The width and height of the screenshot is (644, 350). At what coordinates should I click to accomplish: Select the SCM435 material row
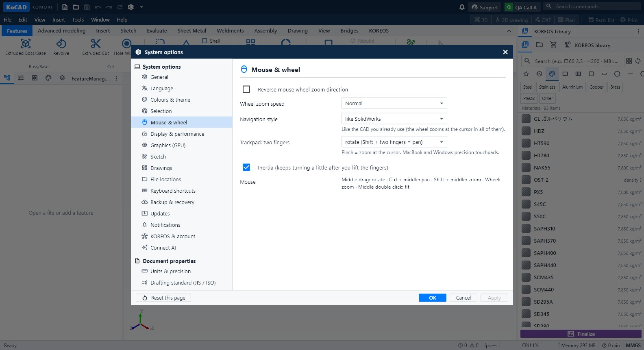581,277
